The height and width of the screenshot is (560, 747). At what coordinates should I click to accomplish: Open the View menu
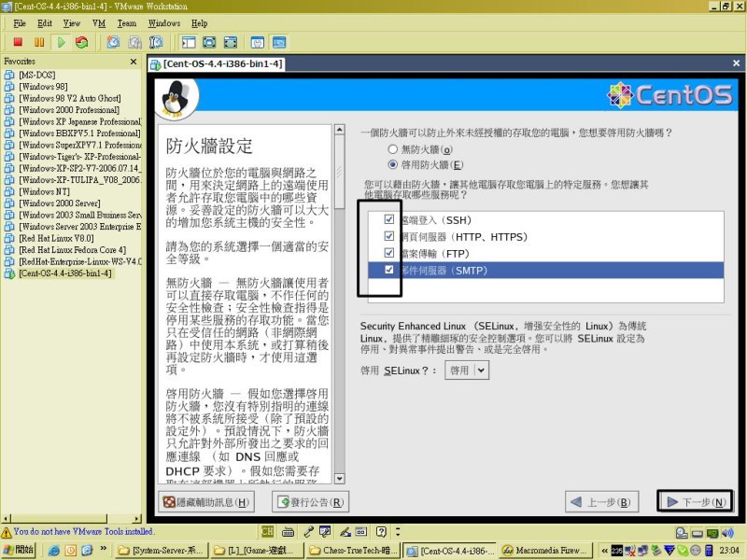point(72,23)
